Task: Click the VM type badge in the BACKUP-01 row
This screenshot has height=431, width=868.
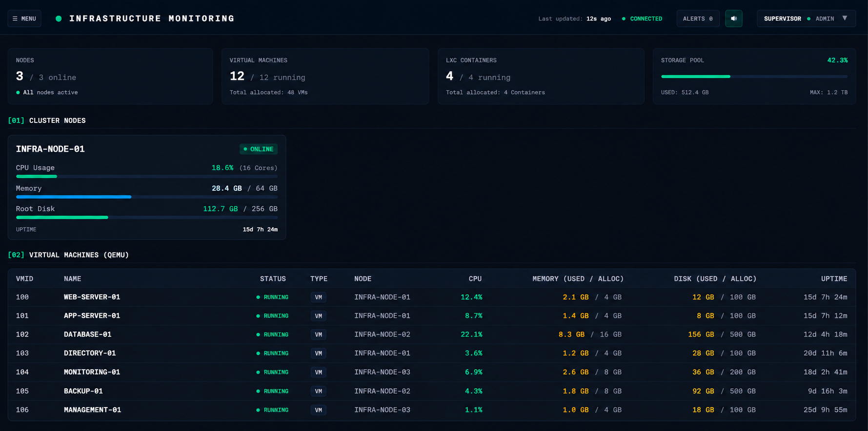Action: coord(319,391)
